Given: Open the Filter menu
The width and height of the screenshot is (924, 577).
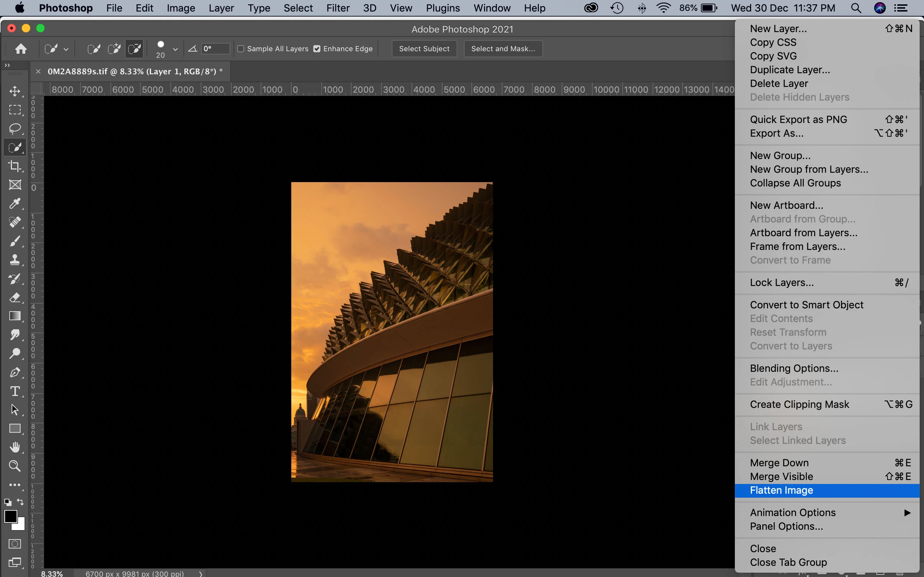Looking at the screenshot, I should click(337, 8).
